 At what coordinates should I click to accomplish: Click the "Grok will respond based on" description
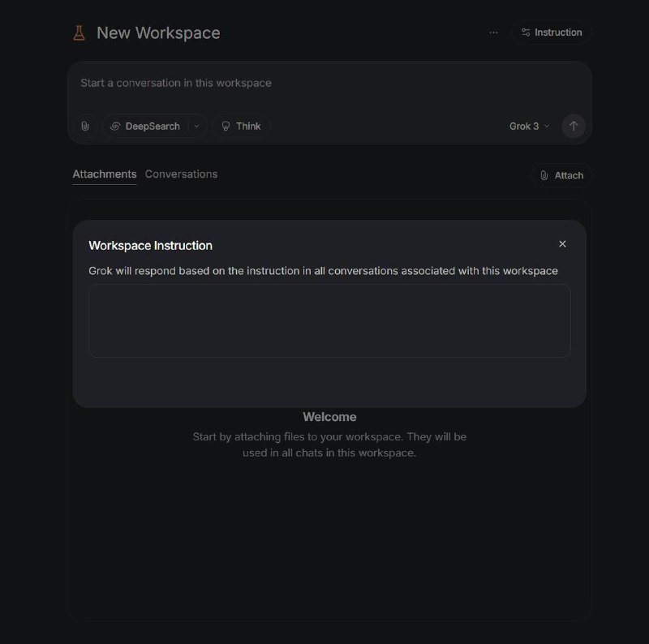pyautogui.click(x=323, y=271)
